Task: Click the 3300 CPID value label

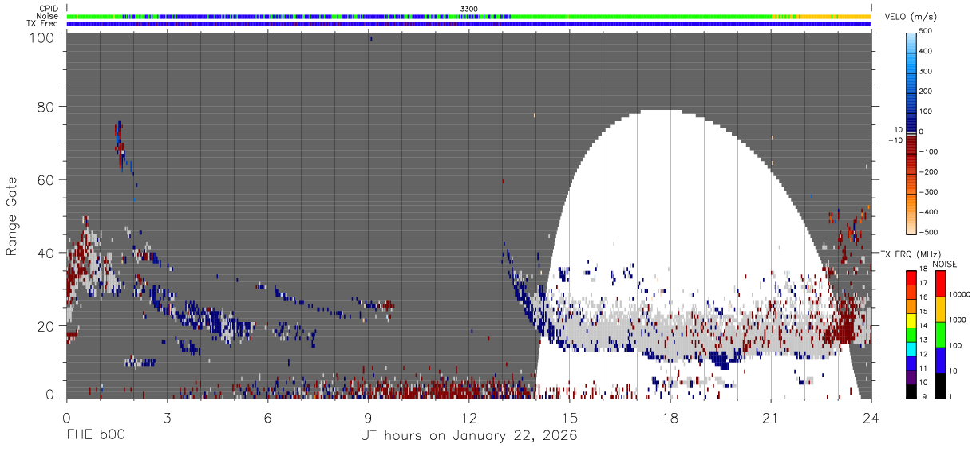Action: (468, 9)
